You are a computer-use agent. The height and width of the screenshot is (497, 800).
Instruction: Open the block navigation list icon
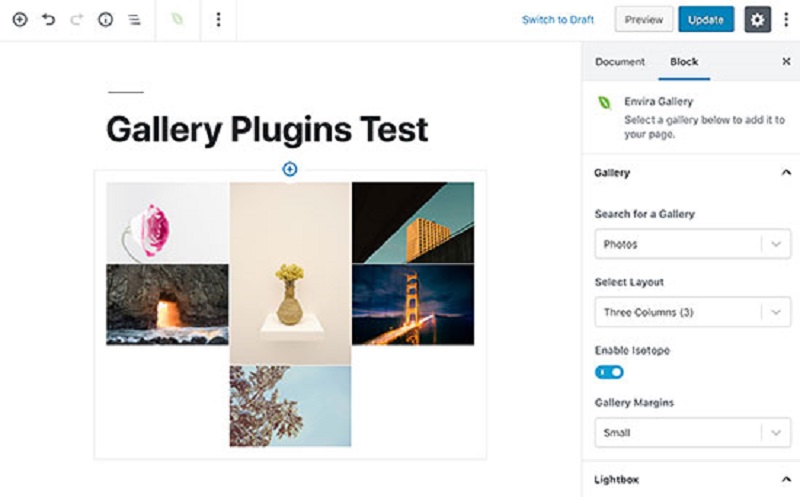tap(134, 20)
